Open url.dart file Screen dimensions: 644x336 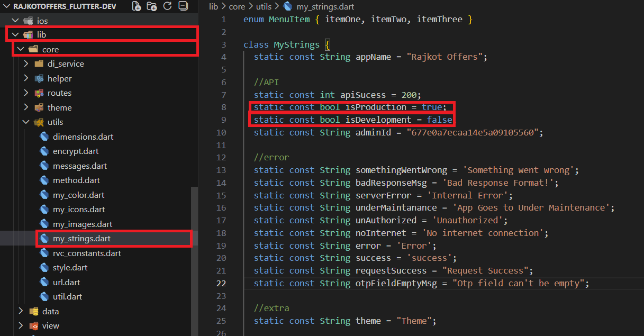tap(66, 283)
